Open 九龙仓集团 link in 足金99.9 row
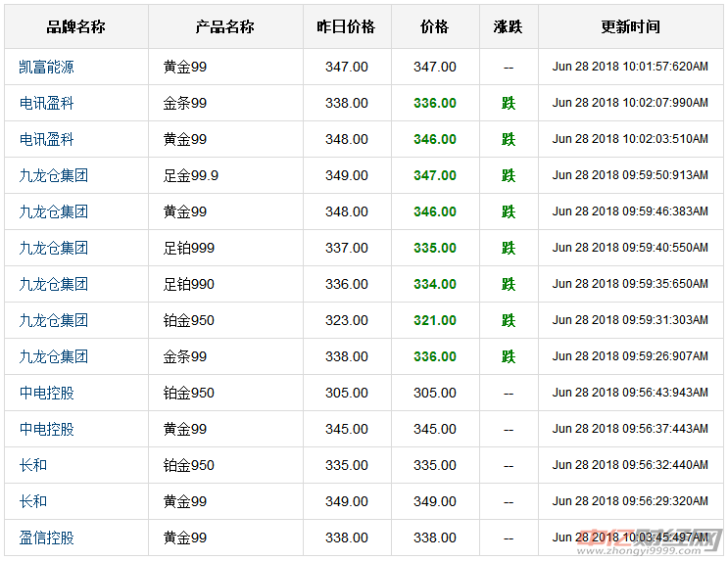The width and height of the screenshot is (728, 561). 53,175
